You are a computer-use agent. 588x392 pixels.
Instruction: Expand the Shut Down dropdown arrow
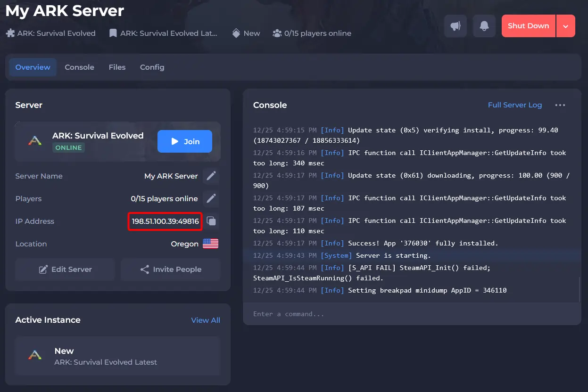pos(566,26)
